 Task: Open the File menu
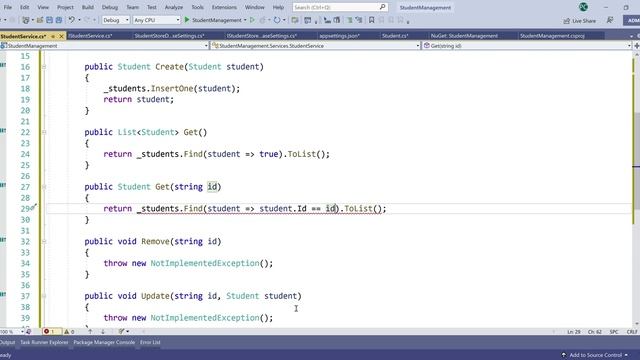8,7
